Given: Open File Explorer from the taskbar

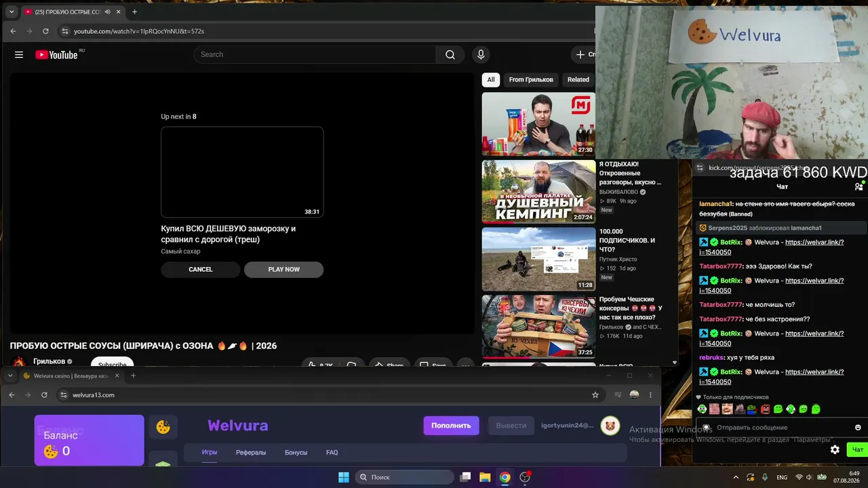Looking at the screenshot, I should tap(485, 477).
